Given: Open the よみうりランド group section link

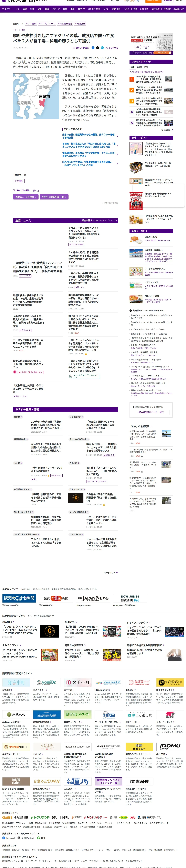Looking at the screenshot, I should [x=11, y=645].
